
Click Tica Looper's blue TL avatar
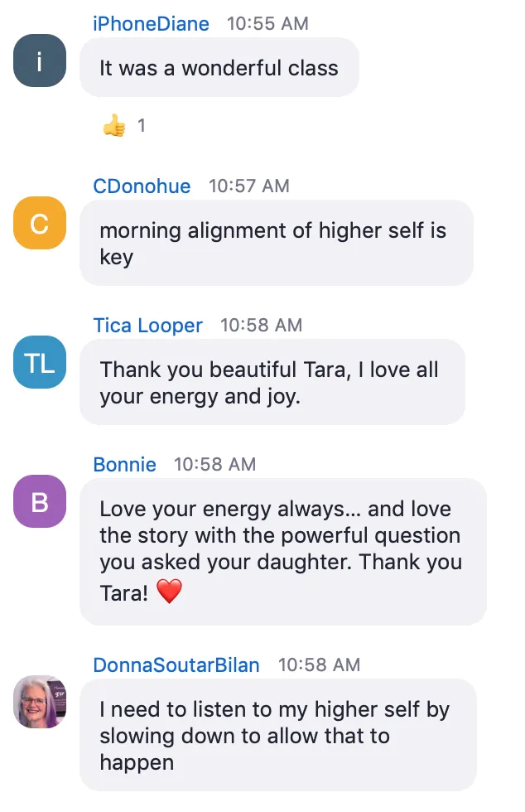[40, 363]
